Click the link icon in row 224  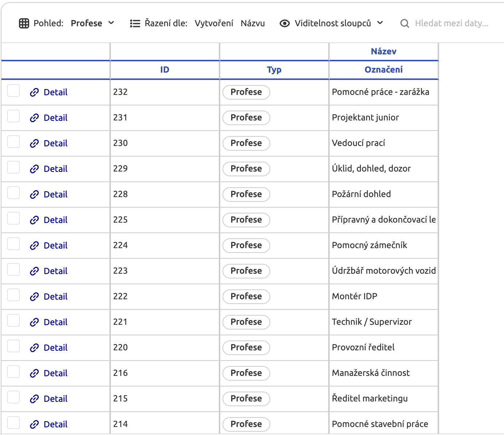[34, 246]
